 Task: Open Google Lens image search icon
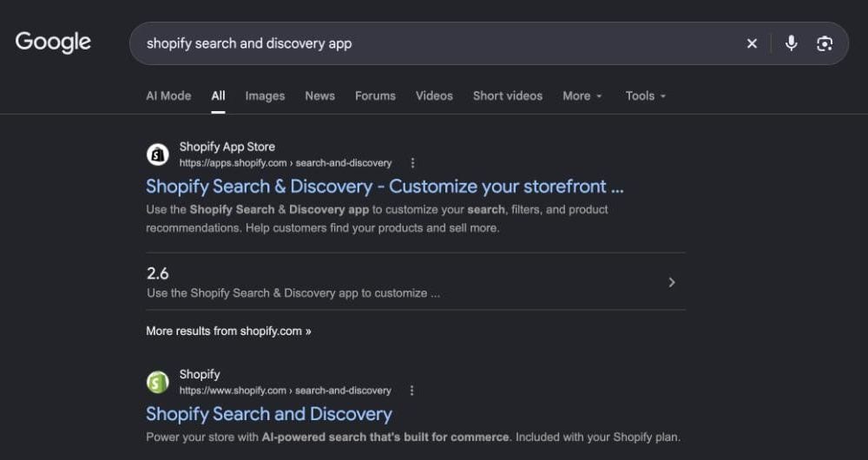tap(825, 43)
